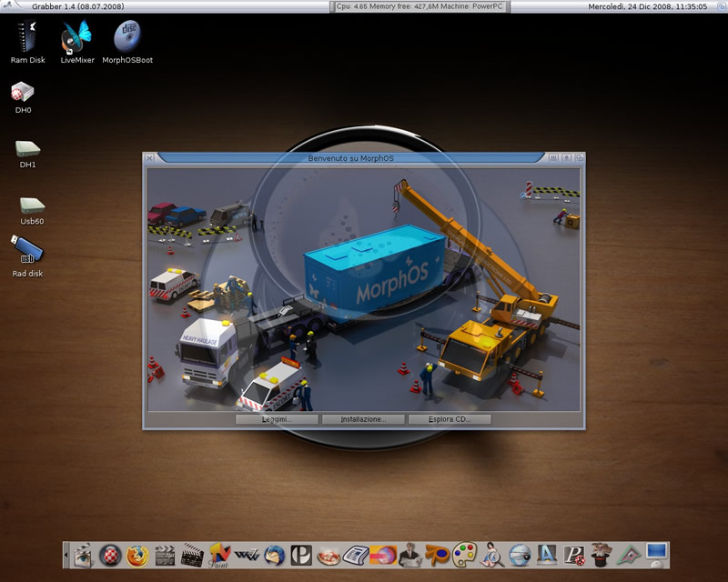Open the magician top hat dock icon
Screen dimensions: 728x582
[x=602, y=555]
